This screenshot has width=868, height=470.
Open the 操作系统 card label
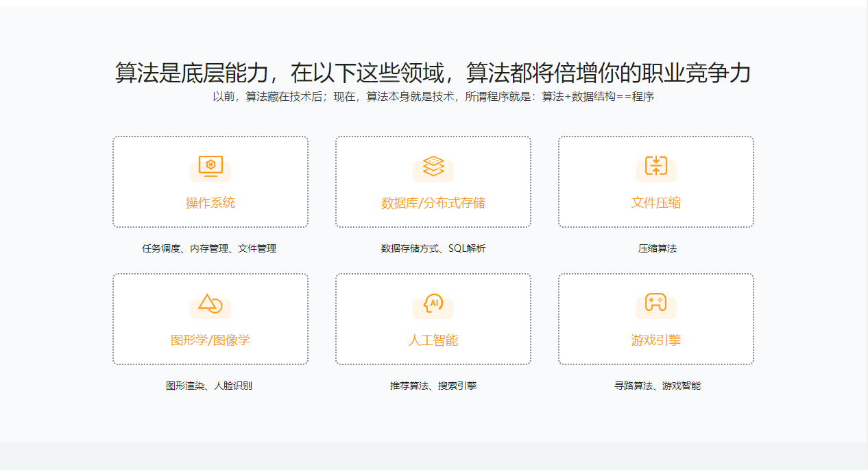point(210,203)
